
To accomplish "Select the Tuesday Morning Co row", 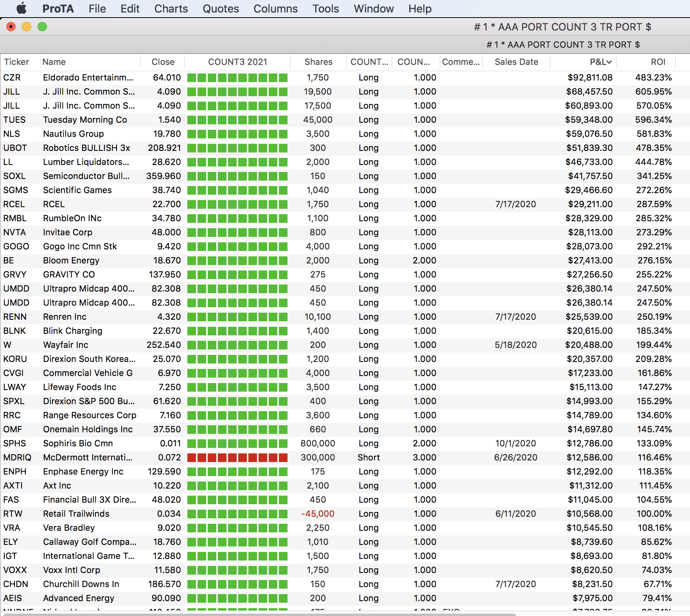I will (x=85, y=120).
